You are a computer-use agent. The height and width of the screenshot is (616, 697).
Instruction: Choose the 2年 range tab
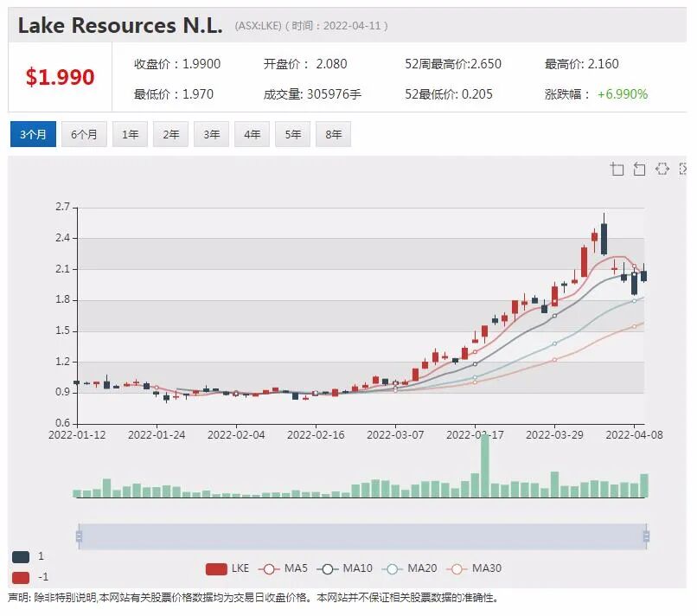pos(170,134)
